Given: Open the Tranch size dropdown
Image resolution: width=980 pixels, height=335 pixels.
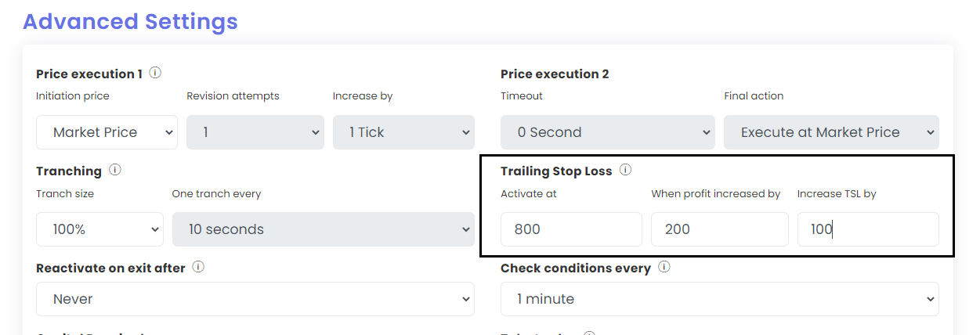Looking at the screenshot, I should click(x=99, y=229).
